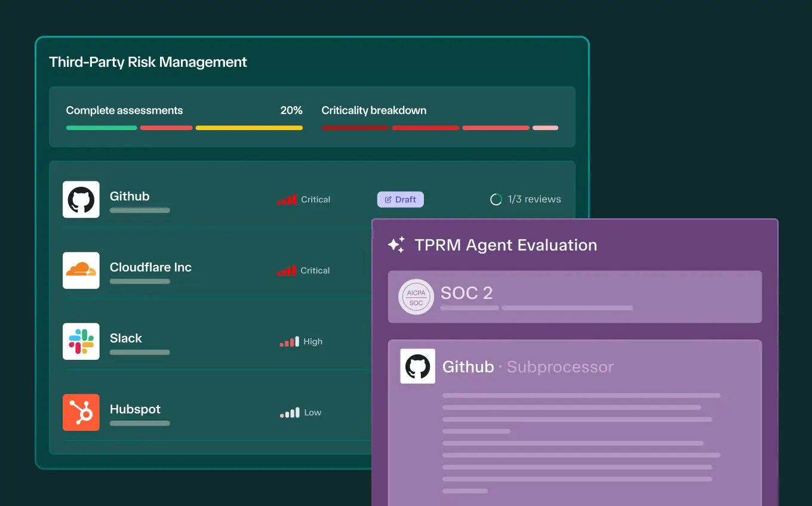
Task: Click the 20% completion value
Action: [291, 110]
